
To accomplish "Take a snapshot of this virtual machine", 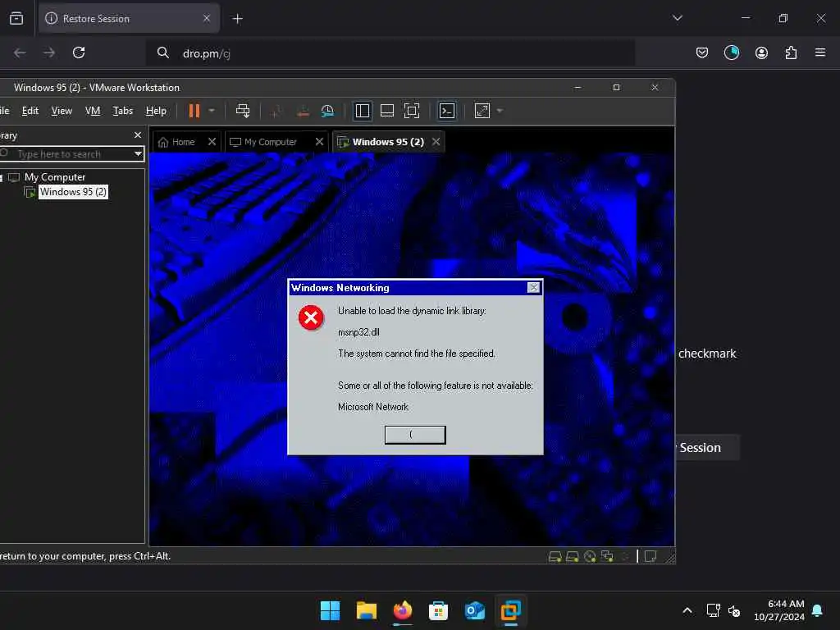I will [276, 111].
